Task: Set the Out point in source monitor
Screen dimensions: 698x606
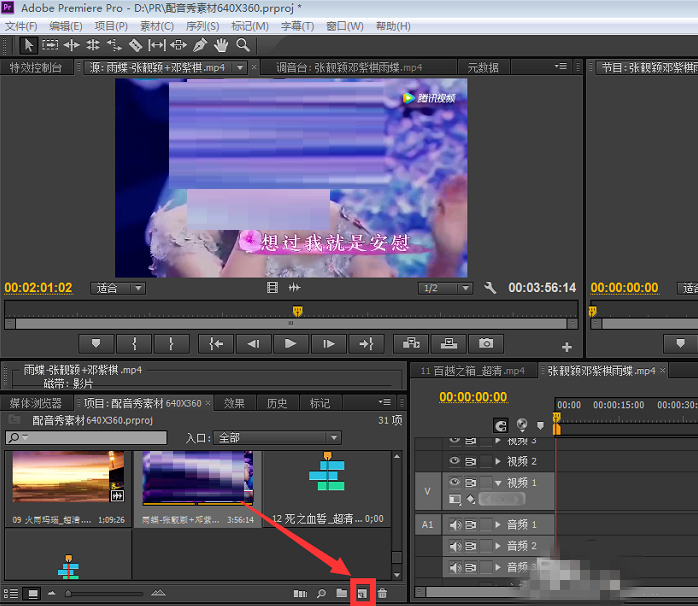Action: [171, 344]
